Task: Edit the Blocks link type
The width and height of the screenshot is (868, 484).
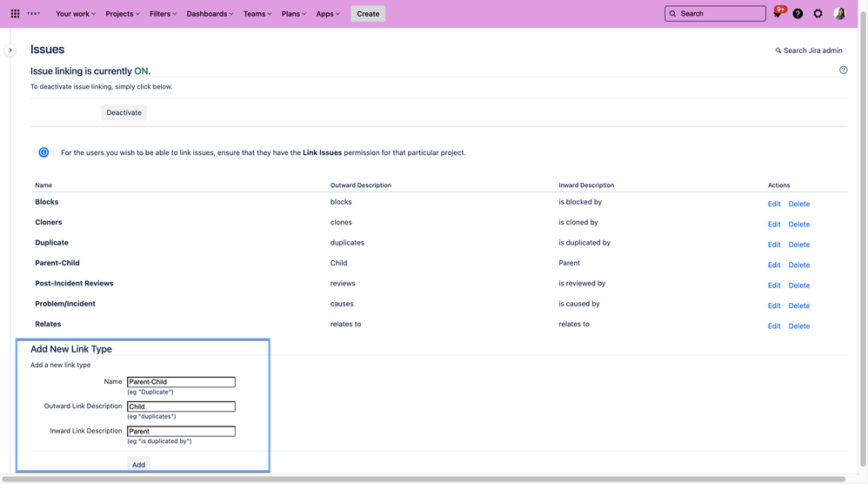Action: coord(774,204)
